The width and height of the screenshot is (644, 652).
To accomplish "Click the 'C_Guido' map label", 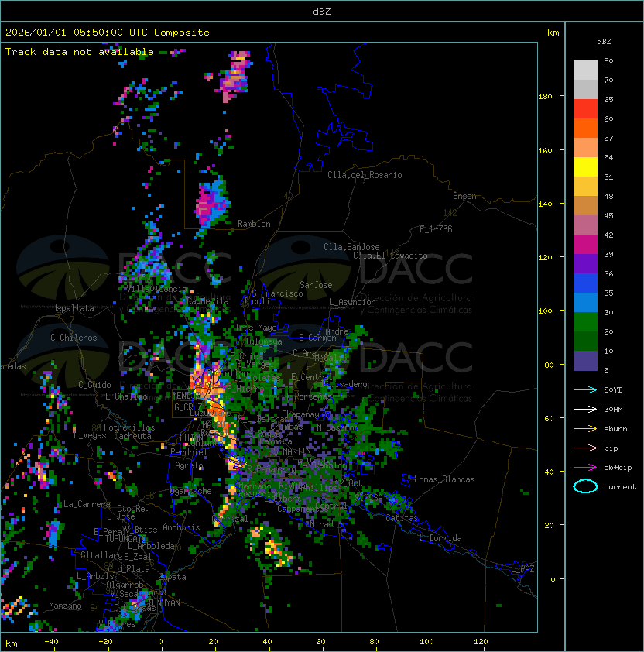I will tap(94, 385).
